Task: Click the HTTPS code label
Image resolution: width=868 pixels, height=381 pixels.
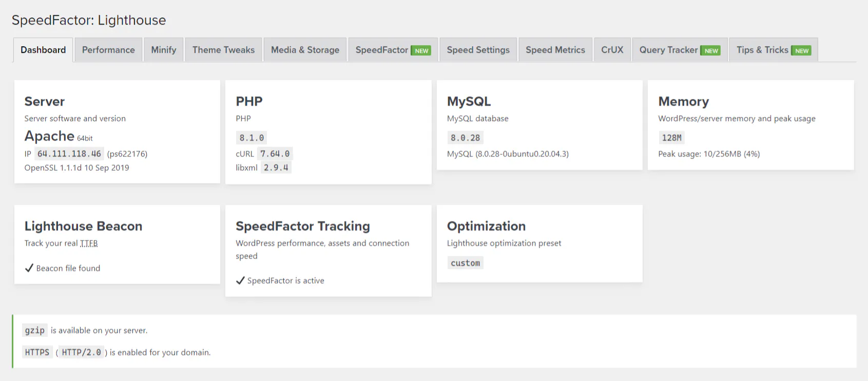Action: tap(37, 352)
